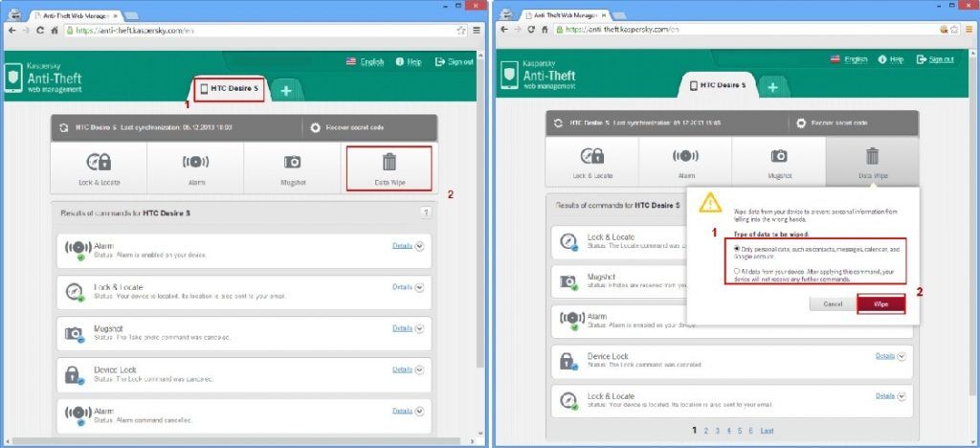This screenshot has width=980, height=448.
Task: Open Mugshot command in left window
Action: coord(292,168)
